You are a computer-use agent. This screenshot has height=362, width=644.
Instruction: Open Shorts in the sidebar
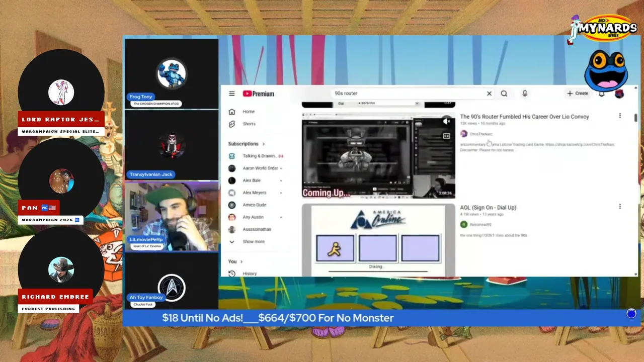coord(249,124)
